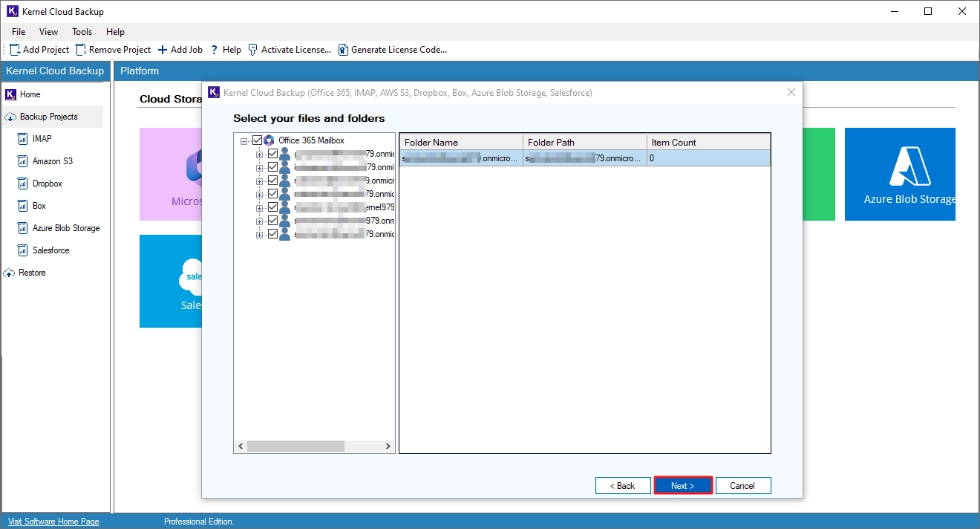Uncheck the mailbox ending with ernel979
980x529 pixels.
coord(272,207)
